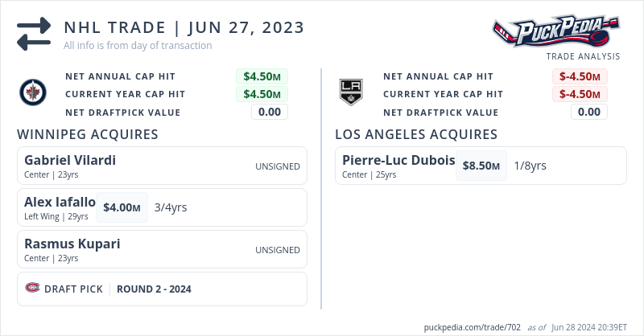This screenshot has width=644, height=336.
Task: Click Los Angeles net draftpick value 0.00
Action: tap(588, 112)
